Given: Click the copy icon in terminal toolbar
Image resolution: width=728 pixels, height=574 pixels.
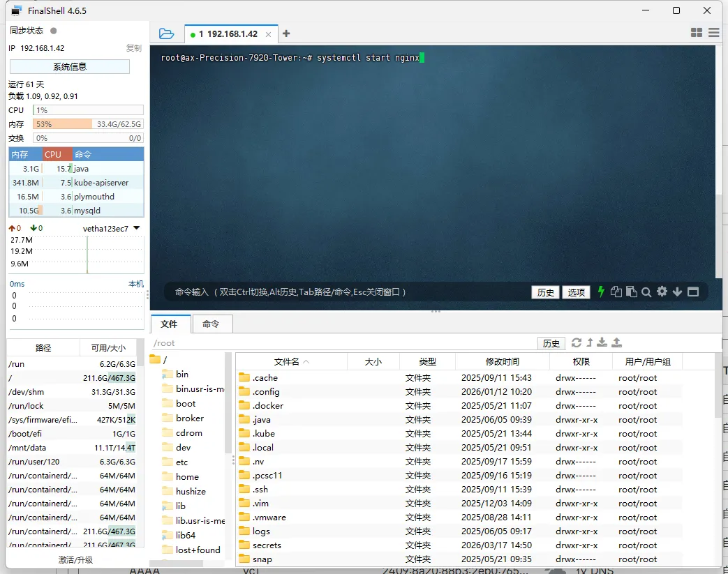Looking at the screenshot, I should [616, 292].
